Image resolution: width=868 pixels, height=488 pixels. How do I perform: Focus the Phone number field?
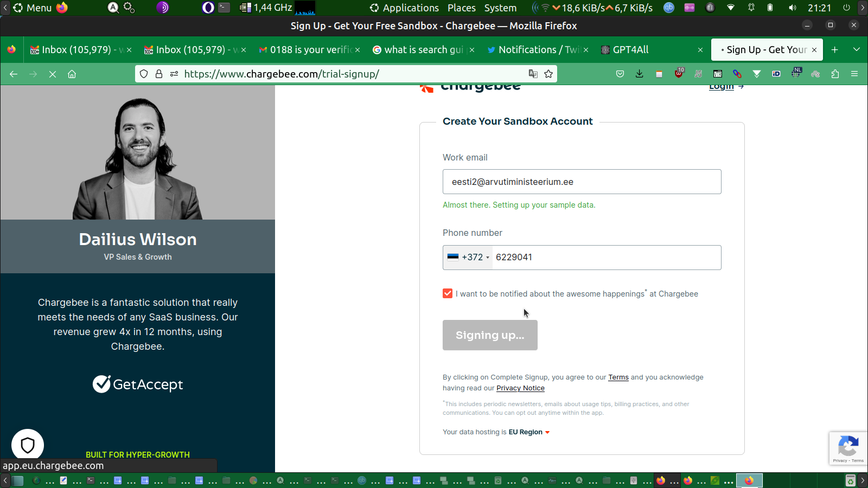[607, 258]
